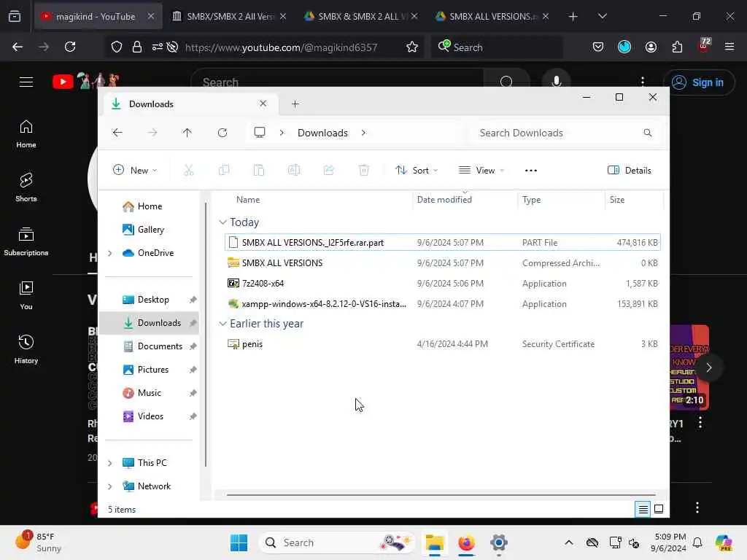Open the Sort dropdown
This screenshot has width=747, height=560.
tap(417, 171)
